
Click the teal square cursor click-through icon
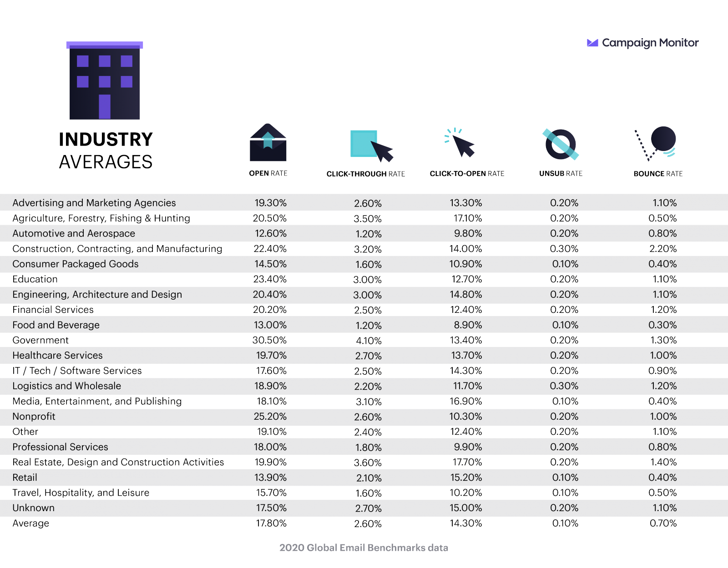(x=371, y=146)
